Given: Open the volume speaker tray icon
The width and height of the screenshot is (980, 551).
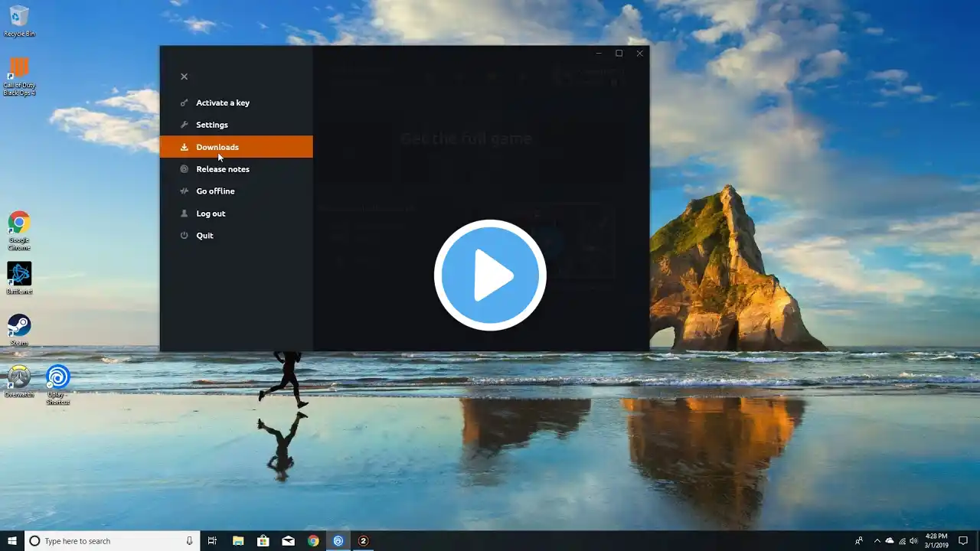Looking at the screenshot, I should click(914, 541).
